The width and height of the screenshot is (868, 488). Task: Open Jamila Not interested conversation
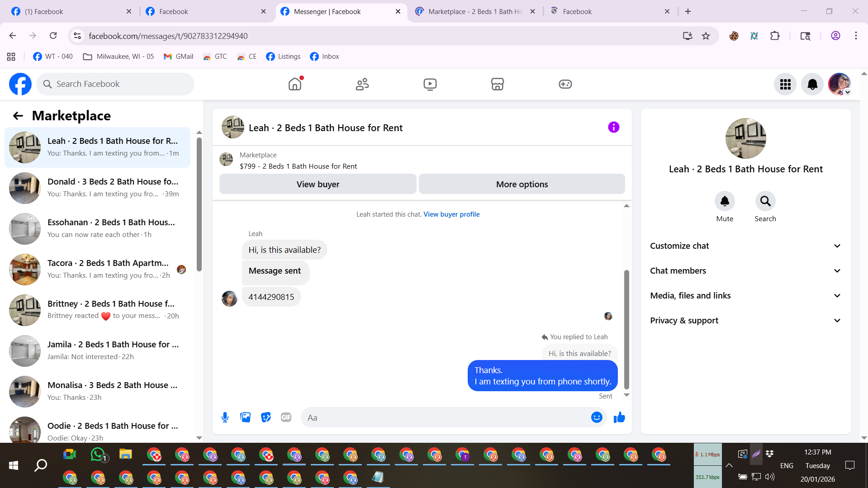click(x=97, y=351)
